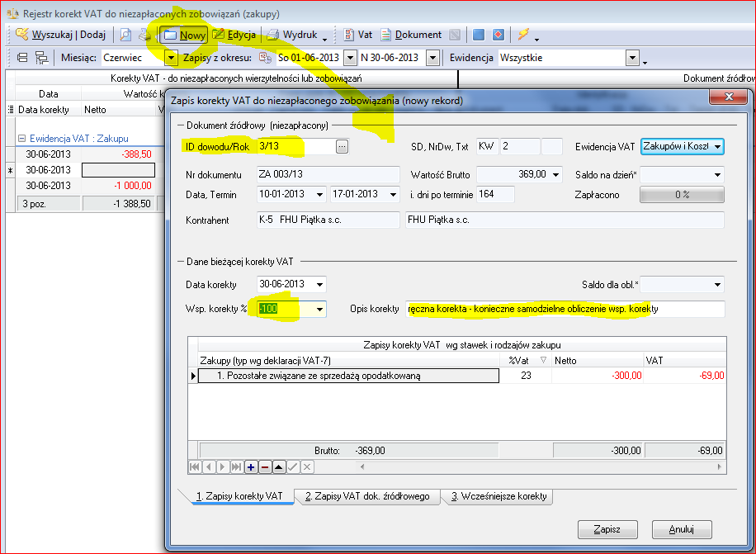Switch to 3. Wcześniejsze korekty tab
This screenshot has width=756, height=554.
click(499, 496)
